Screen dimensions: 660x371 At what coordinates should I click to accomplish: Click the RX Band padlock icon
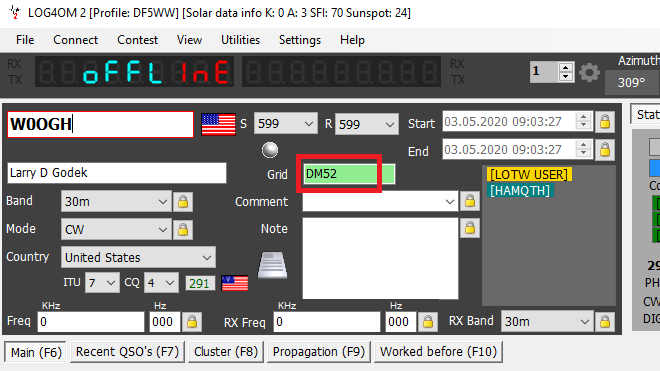coord(605,322)
